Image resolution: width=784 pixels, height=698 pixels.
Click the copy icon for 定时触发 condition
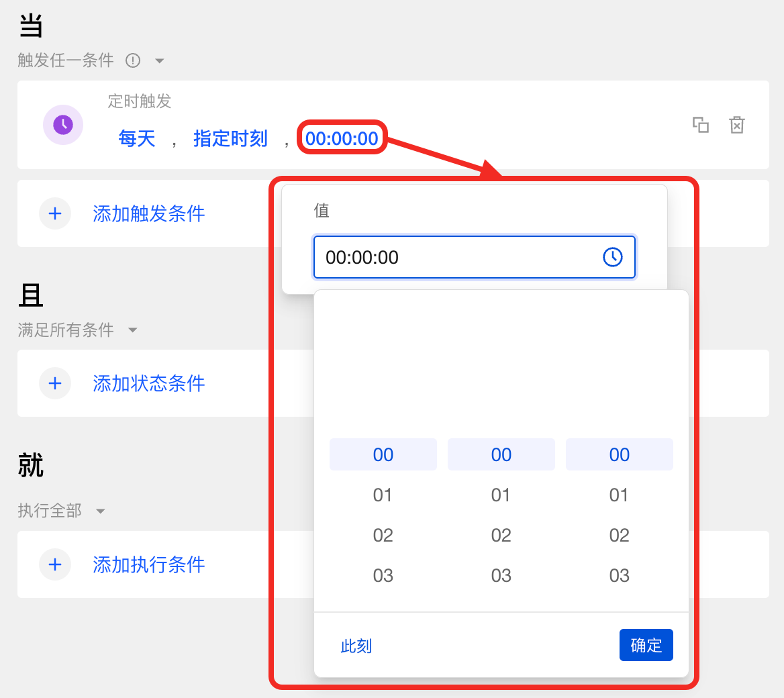pos(700,125)
